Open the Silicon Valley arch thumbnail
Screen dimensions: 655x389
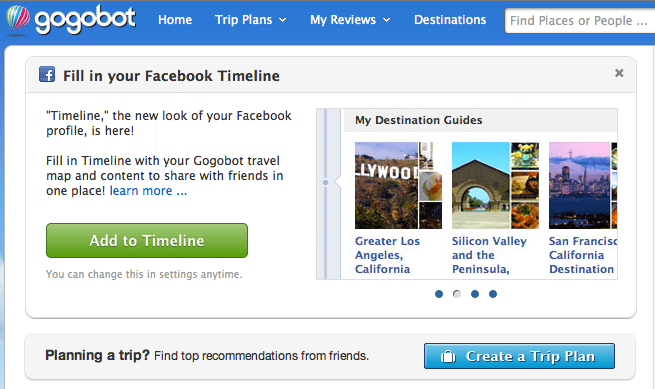pyautogui.click(x=481, y=186)
